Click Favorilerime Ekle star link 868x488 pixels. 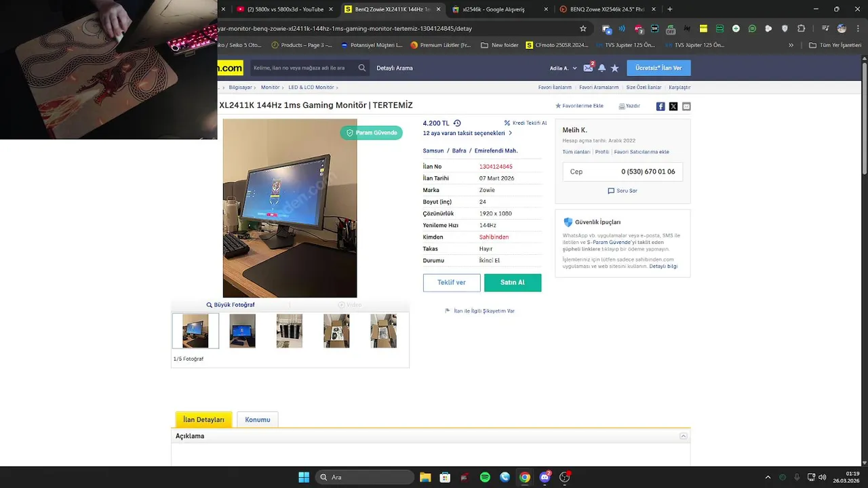[x=580, y=106]
